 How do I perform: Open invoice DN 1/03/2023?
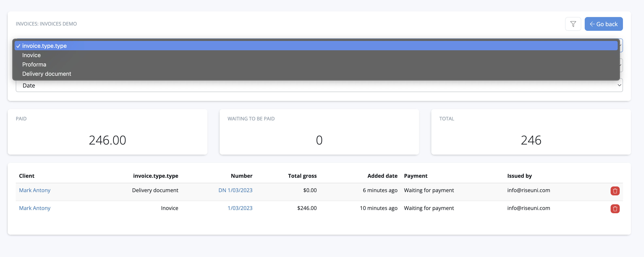[235, 191]
